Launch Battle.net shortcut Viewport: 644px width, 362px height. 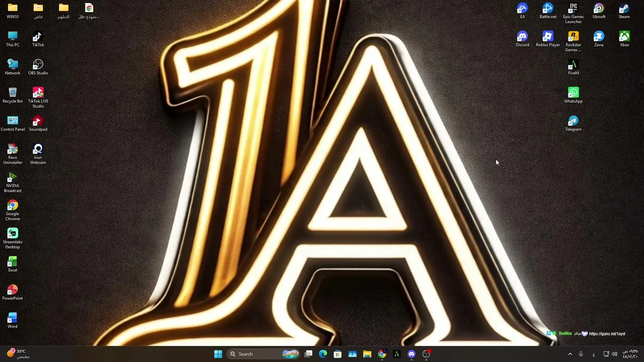[548, 11]
